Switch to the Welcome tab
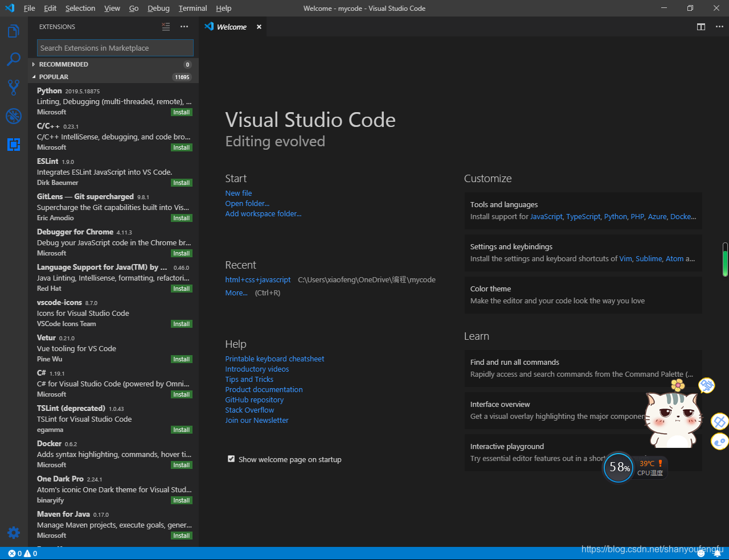This screenshot has height=560, width=729. (x=232, y=27)
